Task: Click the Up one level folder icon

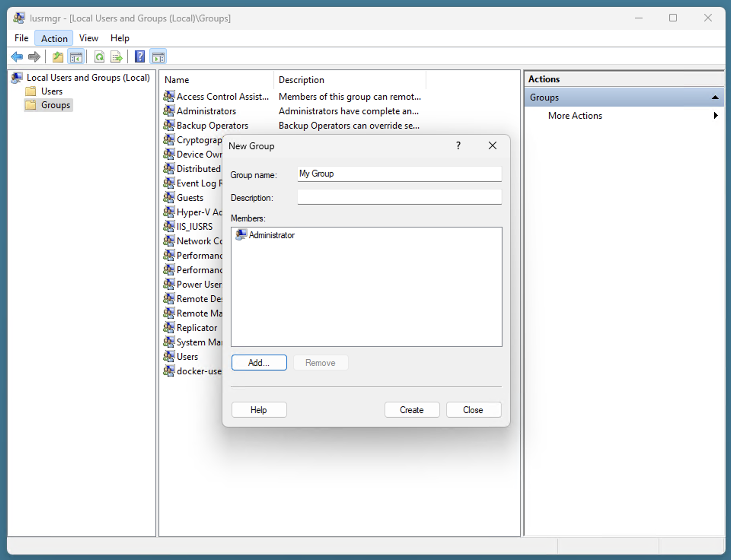Action: click(57, 57)
